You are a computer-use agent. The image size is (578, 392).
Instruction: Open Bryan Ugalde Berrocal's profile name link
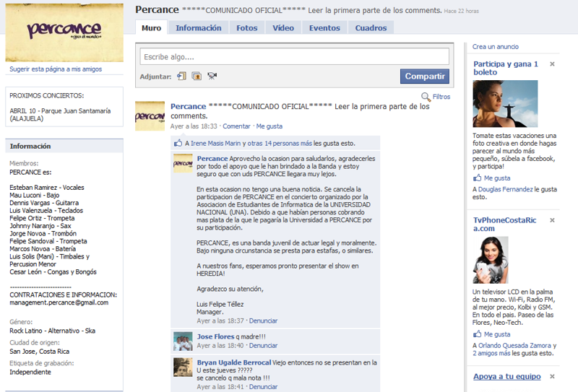[233, 362]
